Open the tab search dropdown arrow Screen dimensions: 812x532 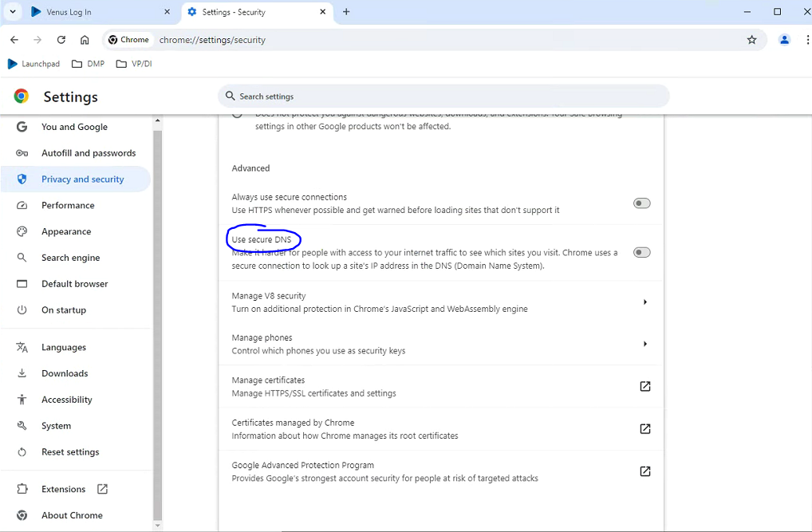click(x=13, y=12)
